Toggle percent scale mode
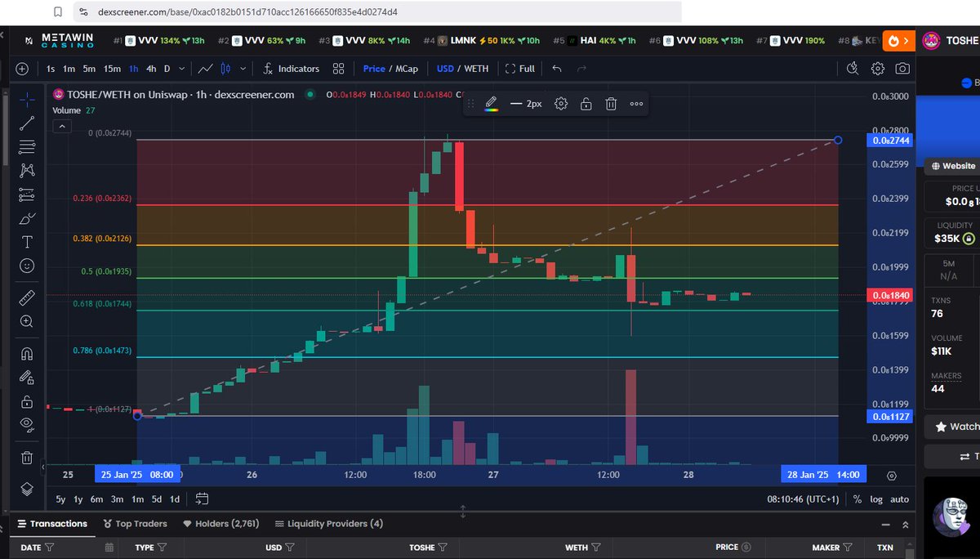Viewport: 980px width, 559px height. pyautogui.click(x=857, y=499)
